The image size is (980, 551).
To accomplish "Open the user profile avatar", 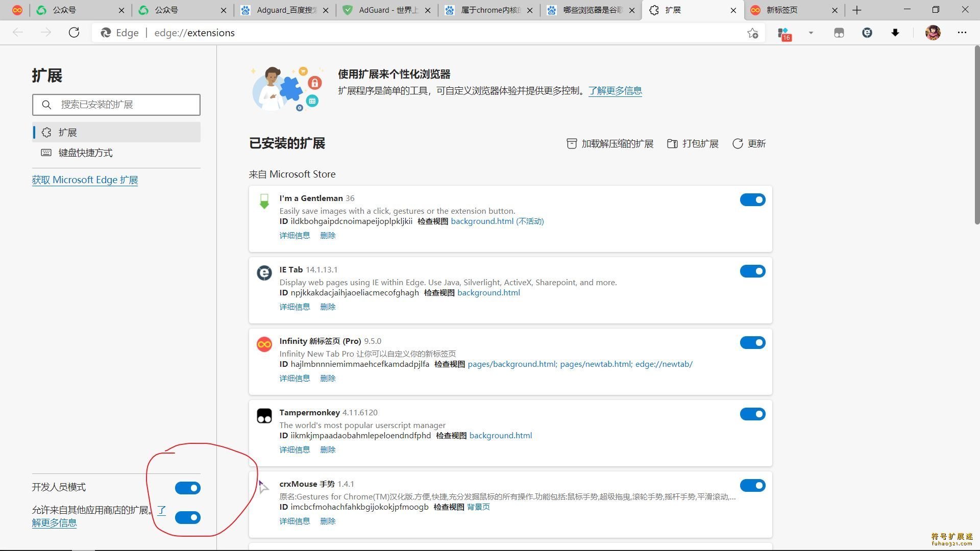I will [933, 33].
